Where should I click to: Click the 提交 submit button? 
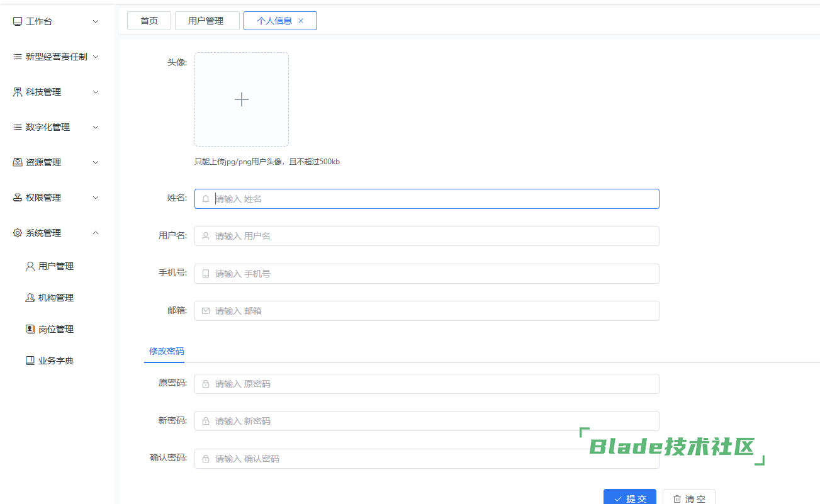pyautogui.click(x=629, y=498)
